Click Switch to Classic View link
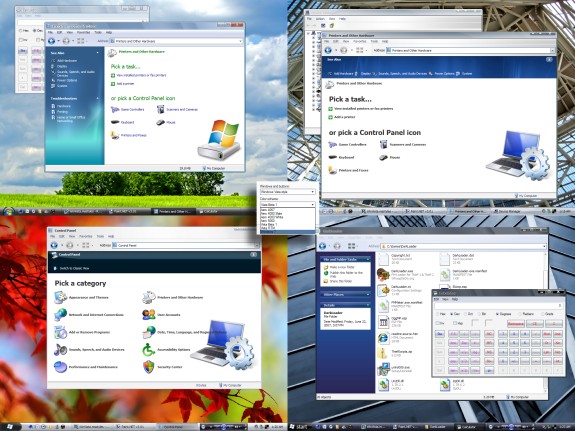Screen dimensions: 575x431 [75, 269]
